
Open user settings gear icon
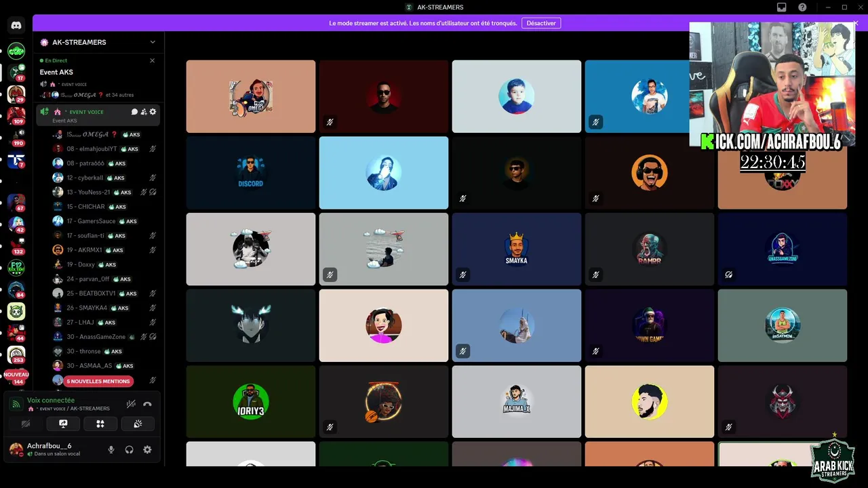coord(147,449)
